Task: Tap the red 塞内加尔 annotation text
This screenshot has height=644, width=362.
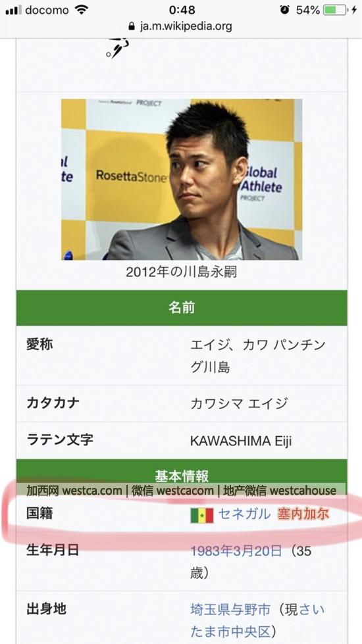Action: coord(303,514)
